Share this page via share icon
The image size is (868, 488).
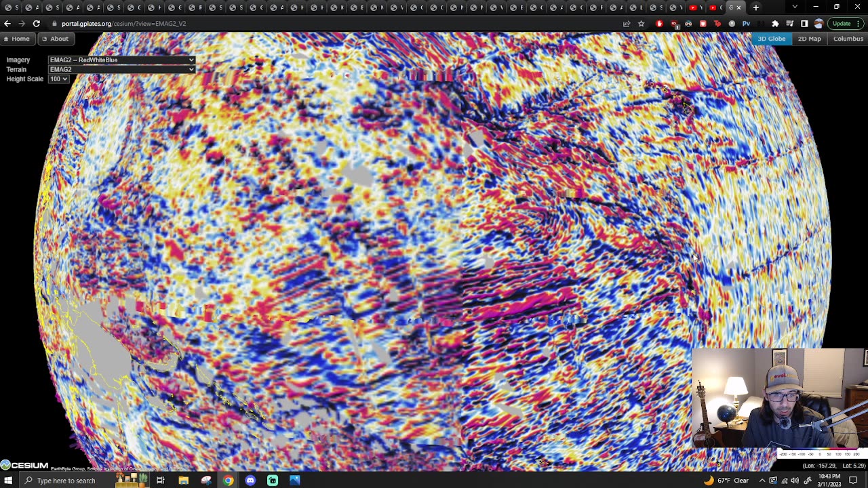(627, 24)
